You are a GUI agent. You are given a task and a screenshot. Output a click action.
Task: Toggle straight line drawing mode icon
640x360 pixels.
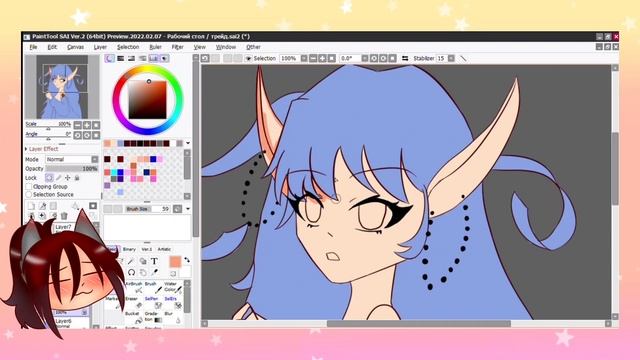(463, 58)
